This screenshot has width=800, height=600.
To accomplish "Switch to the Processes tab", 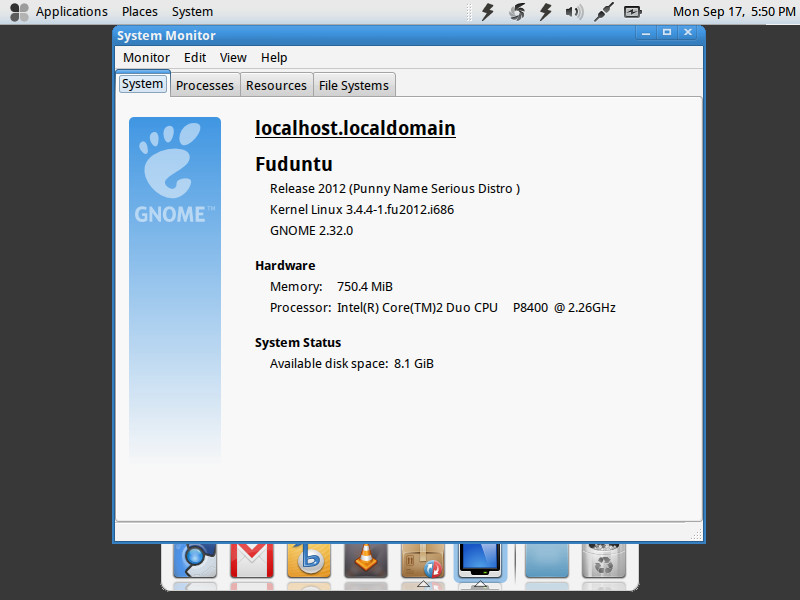I will (x=205, y=85).
